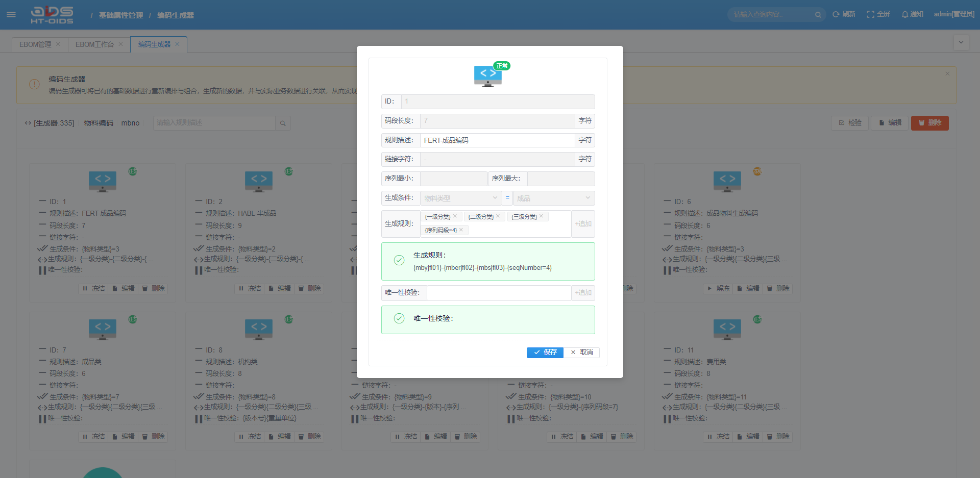Open notifications bell

[913, 14]
